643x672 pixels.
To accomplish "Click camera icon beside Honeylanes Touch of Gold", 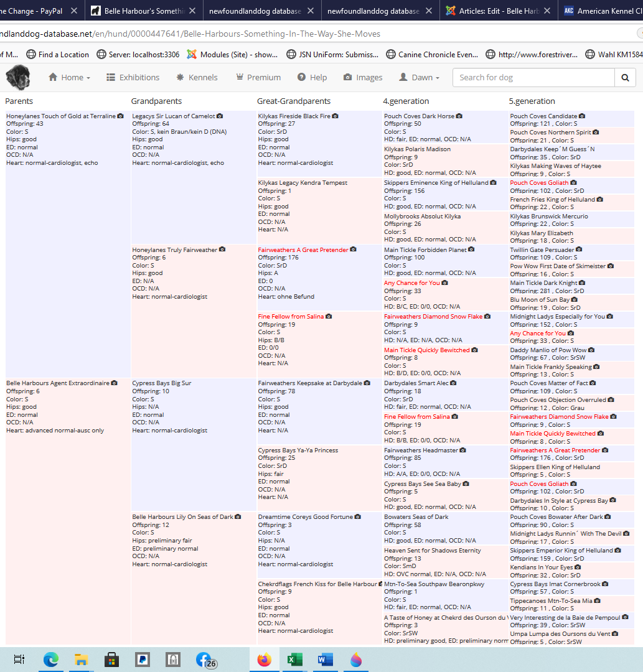I will pos(121,116).
